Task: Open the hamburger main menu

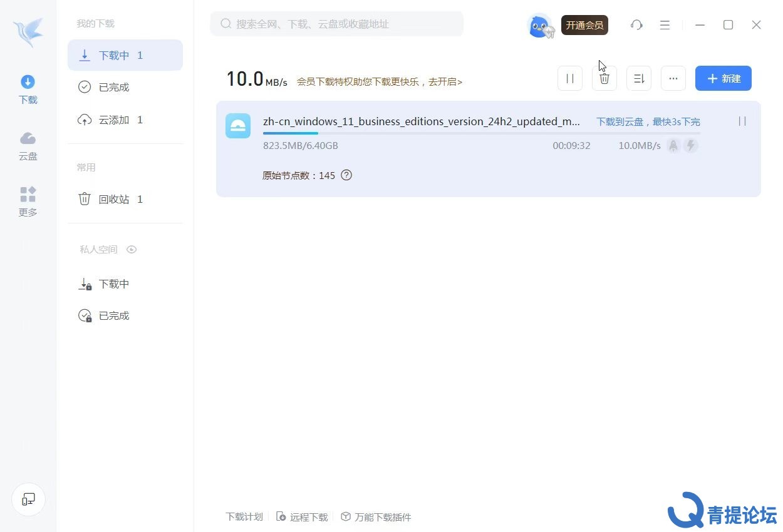Action: [x=665, y=25]
